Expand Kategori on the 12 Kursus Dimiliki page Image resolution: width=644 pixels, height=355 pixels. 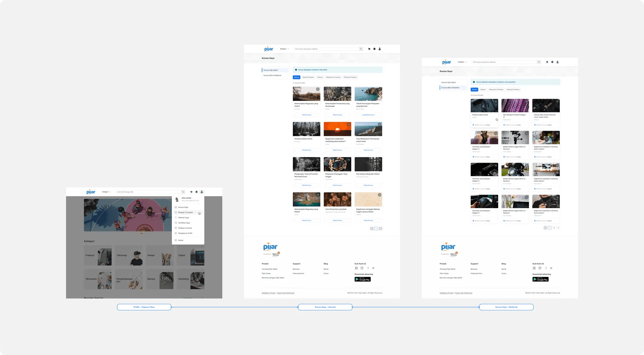[x=284, y=49]
